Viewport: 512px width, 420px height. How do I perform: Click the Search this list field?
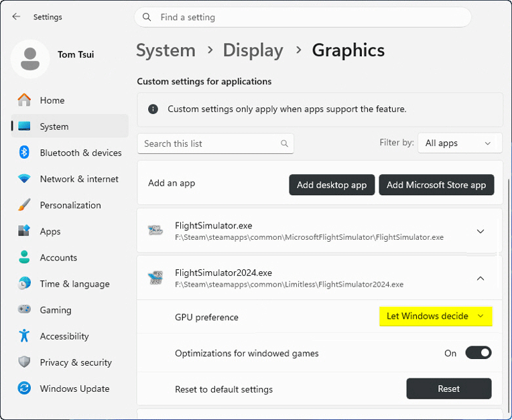208,143
